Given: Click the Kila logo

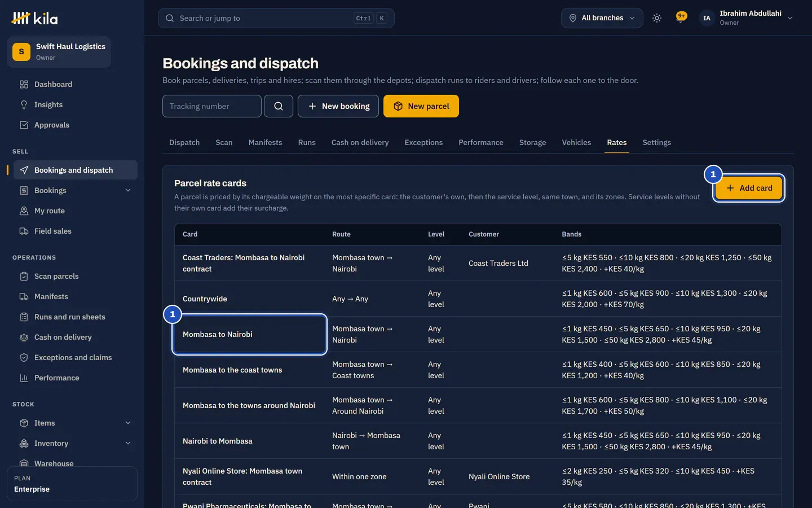Looking at the screenshot, I should tap(34, 18).
